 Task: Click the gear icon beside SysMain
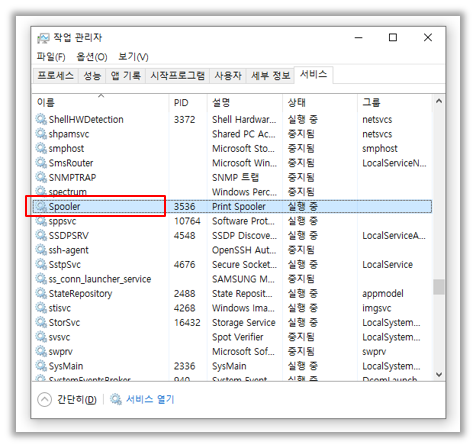coord(41,366)
